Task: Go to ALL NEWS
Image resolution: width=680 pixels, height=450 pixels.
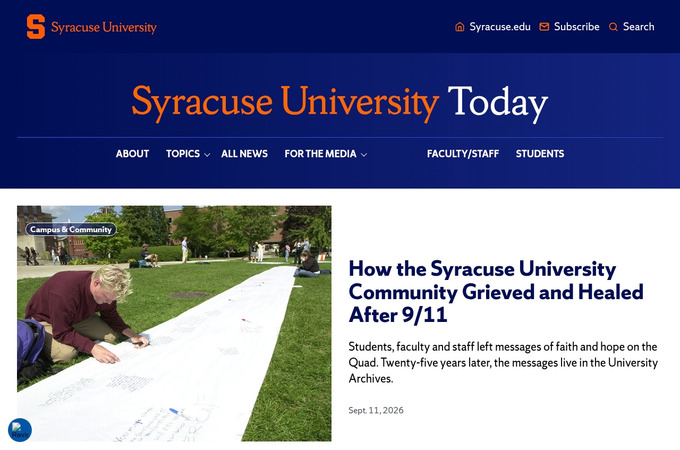Action: click(244, 154)
